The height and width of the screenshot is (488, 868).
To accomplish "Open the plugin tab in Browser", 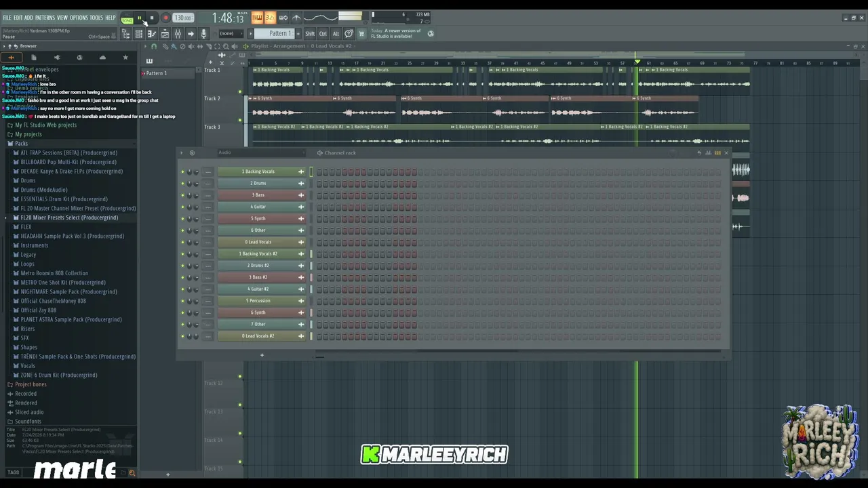I will click(x=57, y=58).
